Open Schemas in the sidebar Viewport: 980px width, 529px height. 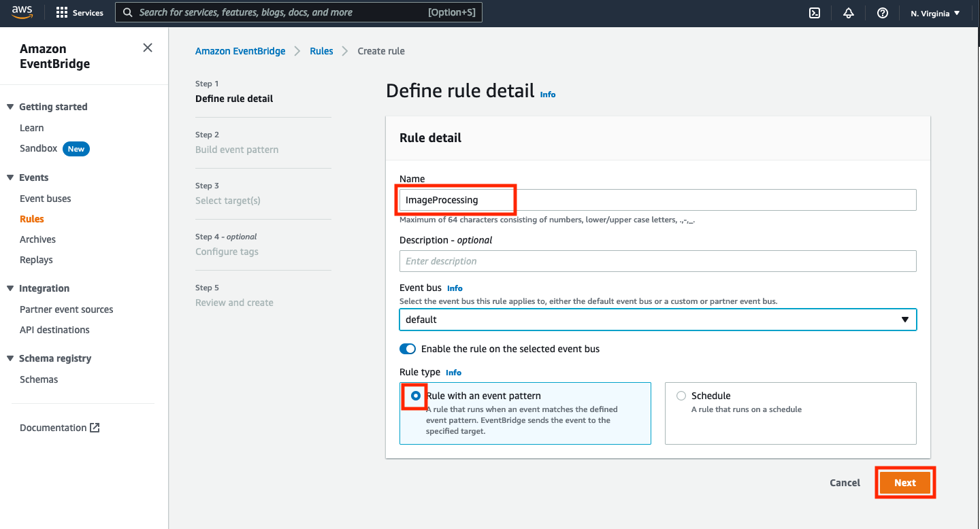tap(39, 379)
